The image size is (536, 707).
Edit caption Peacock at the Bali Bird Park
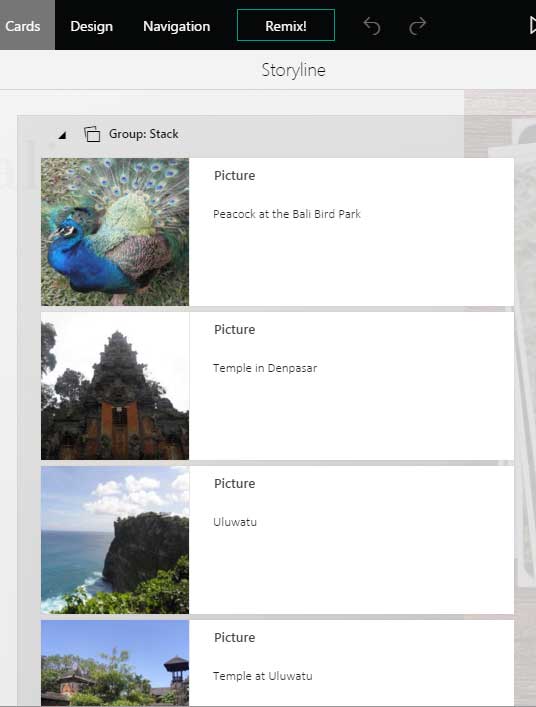click(x=287, y=214)
